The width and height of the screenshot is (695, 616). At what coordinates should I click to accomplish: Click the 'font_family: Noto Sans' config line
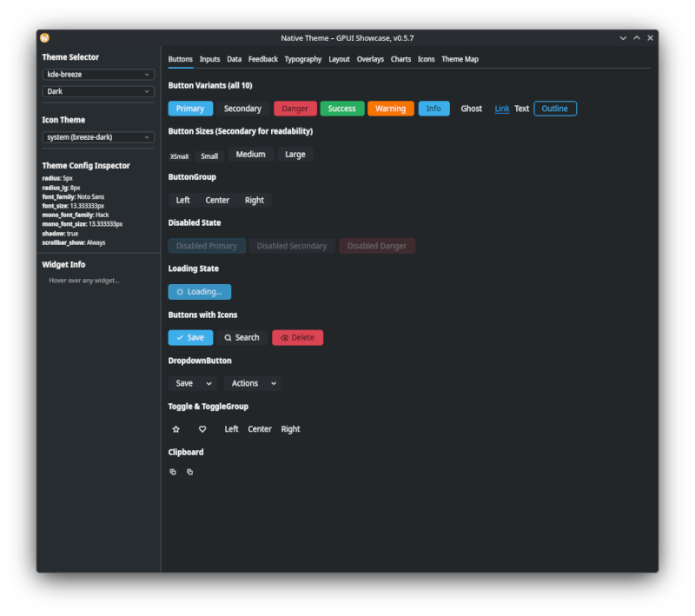click(73, 196)
